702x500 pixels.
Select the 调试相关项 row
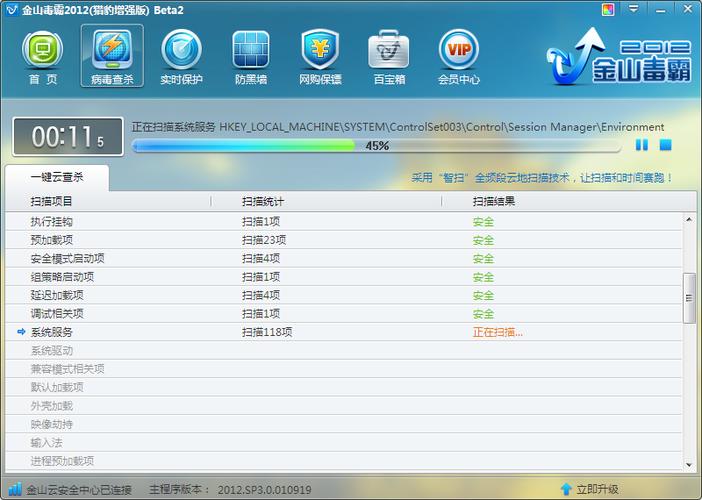[344, 313]
